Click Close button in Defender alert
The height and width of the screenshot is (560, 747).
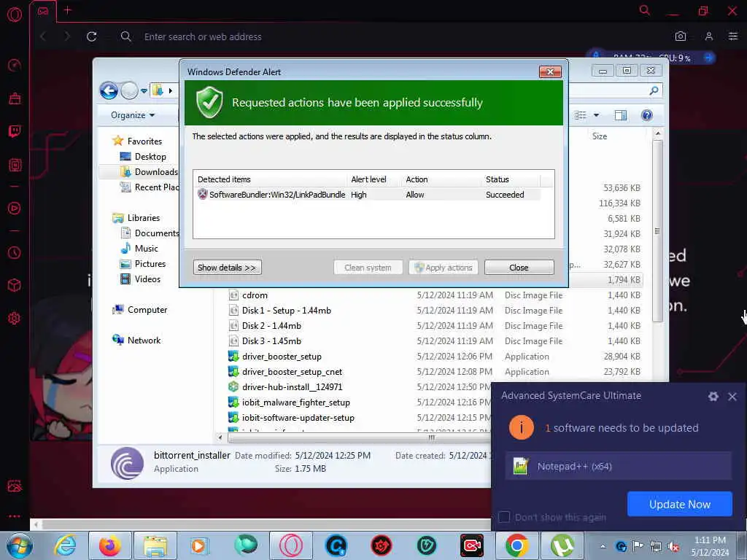click(x=519, y=268)
